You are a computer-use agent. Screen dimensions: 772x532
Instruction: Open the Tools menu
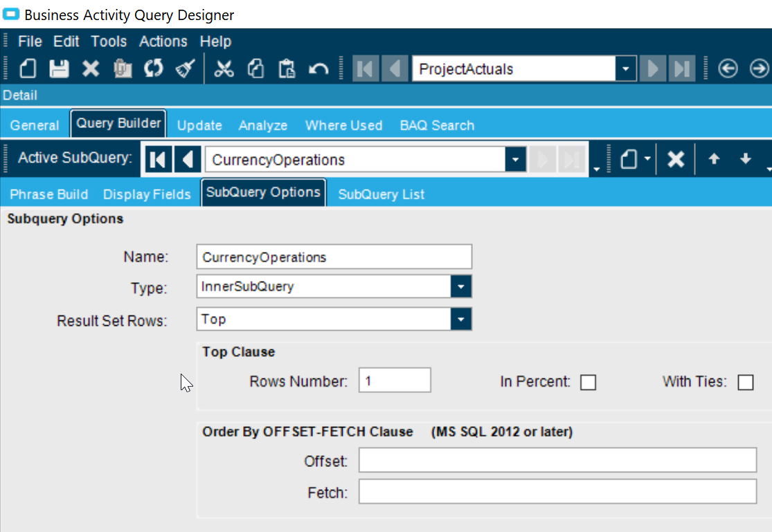click(x=109, y=42)
